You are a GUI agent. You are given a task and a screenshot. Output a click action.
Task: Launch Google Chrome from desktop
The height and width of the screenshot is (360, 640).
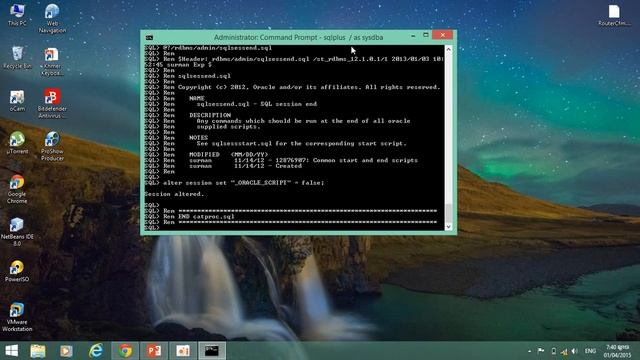(17, 189)
